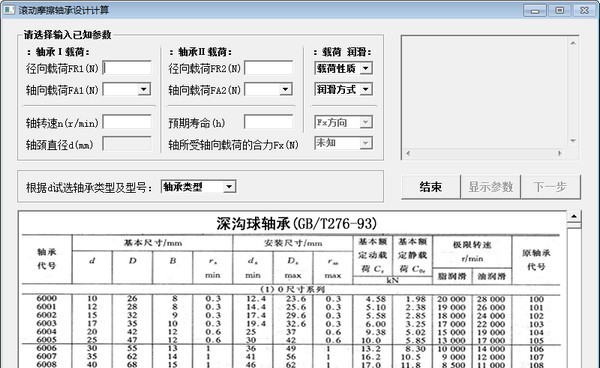
Task: Click the 径向载荷FR2(N) input field
Action: tap(269, 68)
